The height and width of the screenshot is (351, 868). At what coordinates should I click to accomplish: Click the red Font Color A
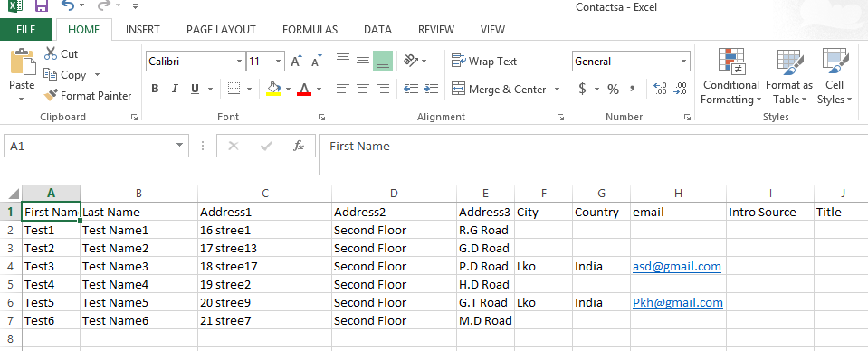pos(304,89)
